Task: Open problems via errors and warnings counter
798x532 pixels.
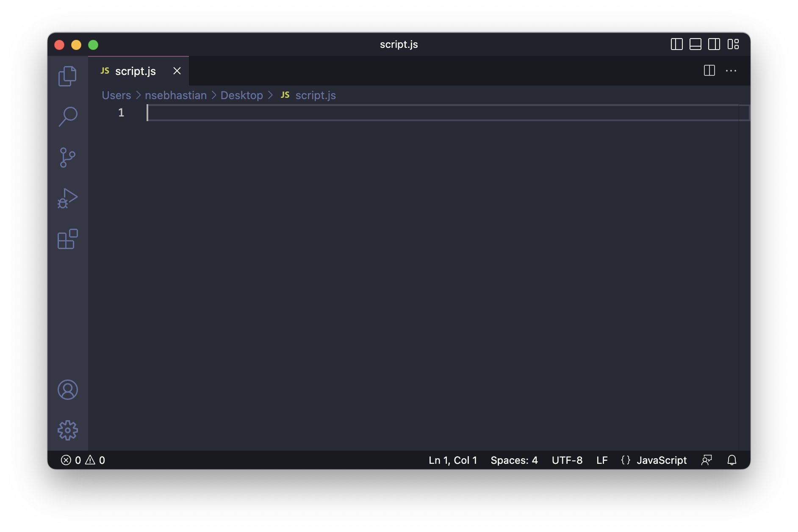Action: click(83, 460)
